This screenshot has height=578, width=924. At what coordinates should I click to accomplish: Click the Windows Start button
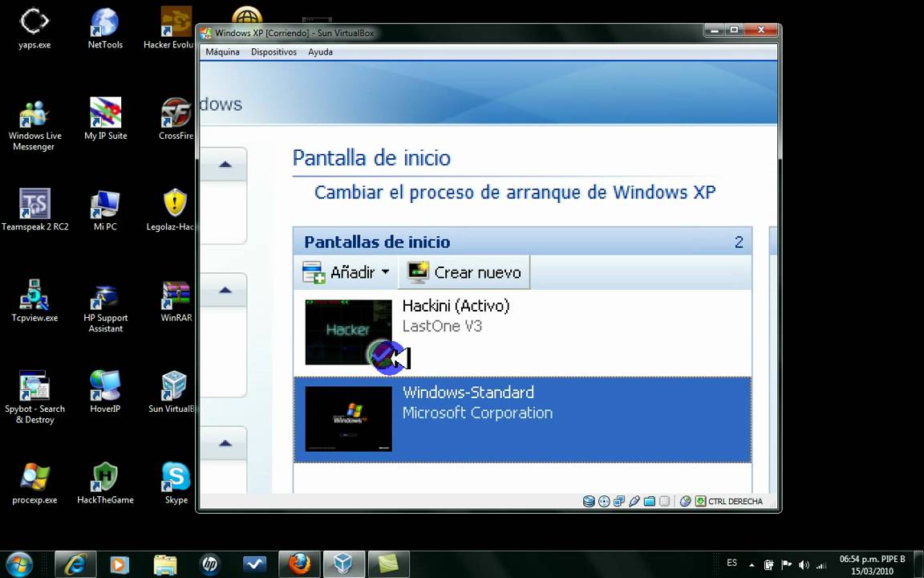point(19,564)
